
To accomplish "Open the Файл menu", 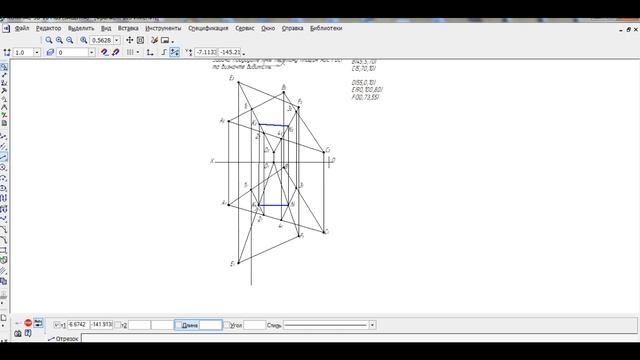I will (22, 28).
